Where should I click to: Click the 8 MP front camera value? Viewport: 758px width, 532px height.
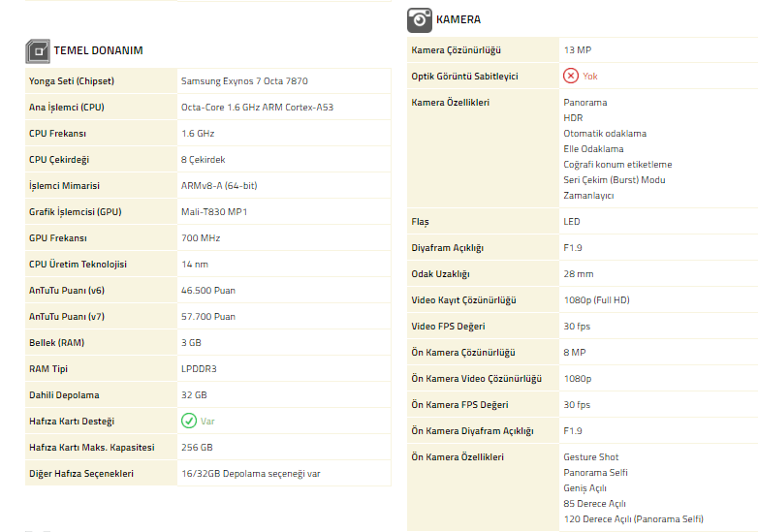coord(574,352)
